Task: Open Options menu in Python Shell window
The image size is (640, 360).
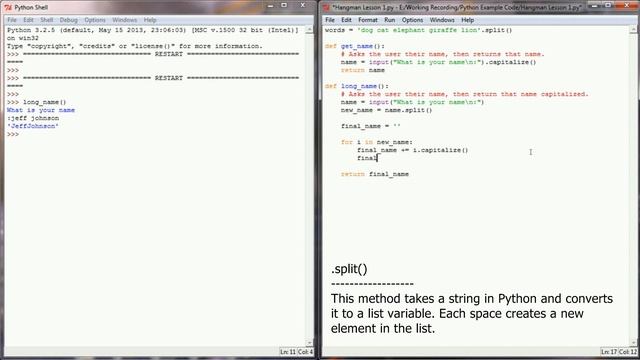Action: tap(95, 20)
